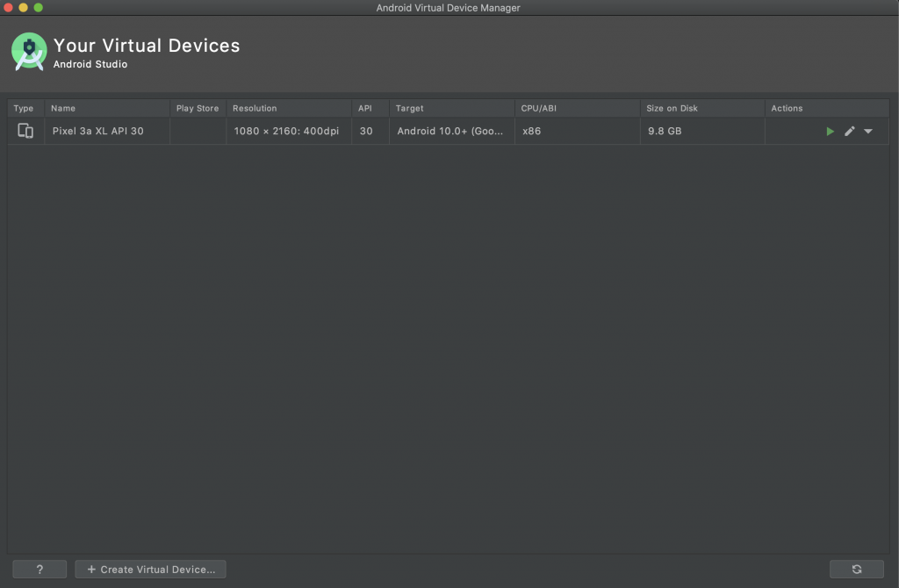
Task: Sort by the Target column header
Action: pos(452,108)
